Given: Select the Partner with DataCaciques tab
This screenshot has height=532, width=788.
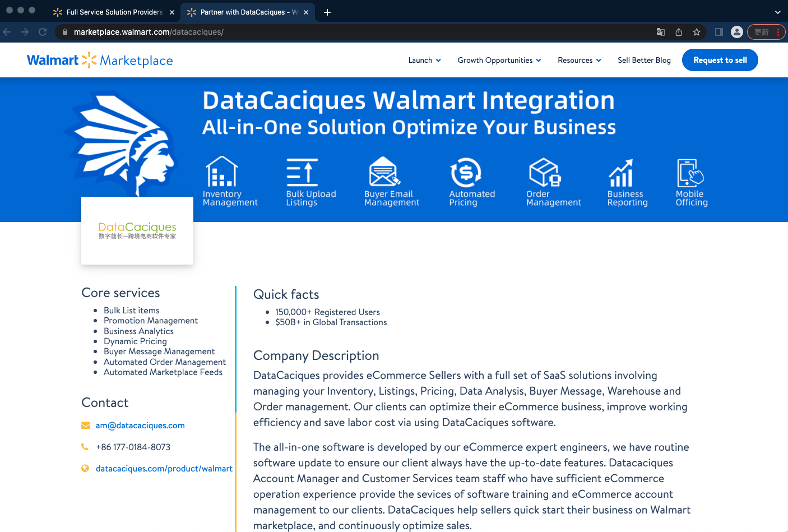Looking at the screenshot, I should 248,12.
